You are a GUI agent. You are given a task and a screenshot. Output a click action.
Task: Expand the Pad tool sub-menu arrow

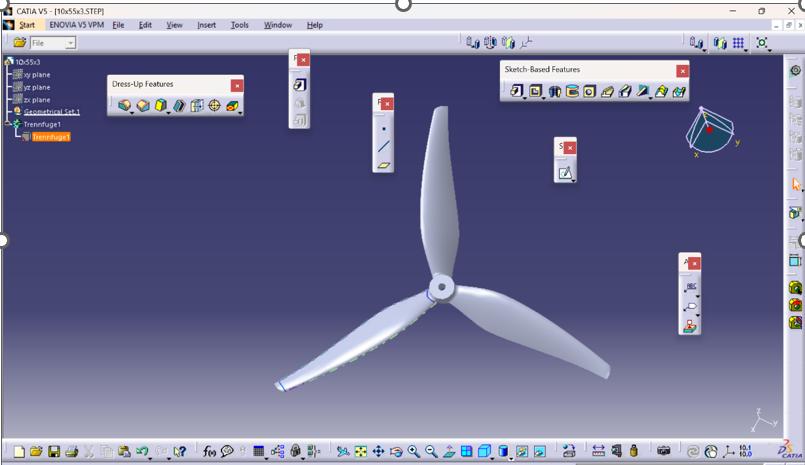[524, 98]
